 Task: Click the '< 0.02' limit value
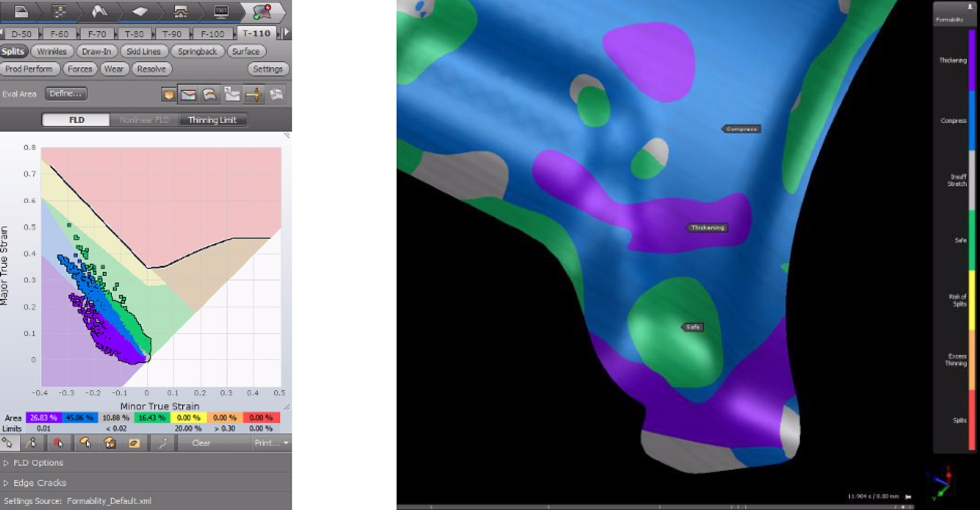click(x=116, y=429)
